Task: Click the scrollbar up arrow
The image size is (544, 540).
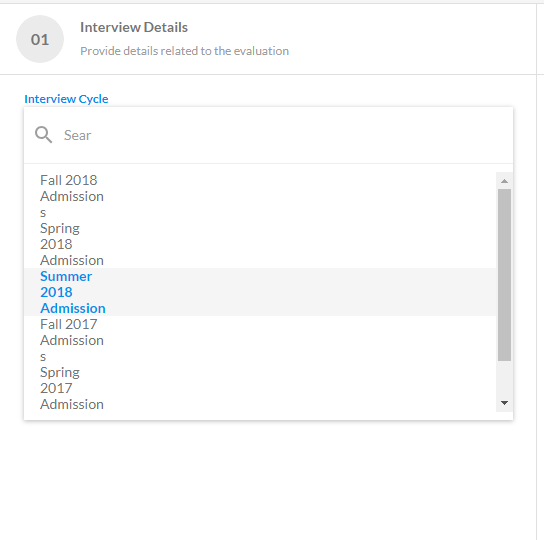Action: (x=504, y=181)
